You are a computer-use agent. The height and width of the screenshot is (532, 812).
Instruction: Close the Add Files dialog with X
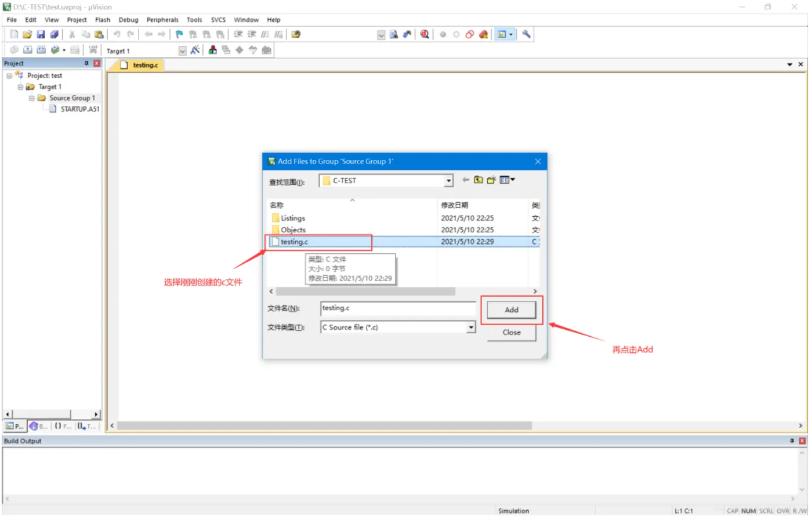pyautogui.click(x=538, y=162)
